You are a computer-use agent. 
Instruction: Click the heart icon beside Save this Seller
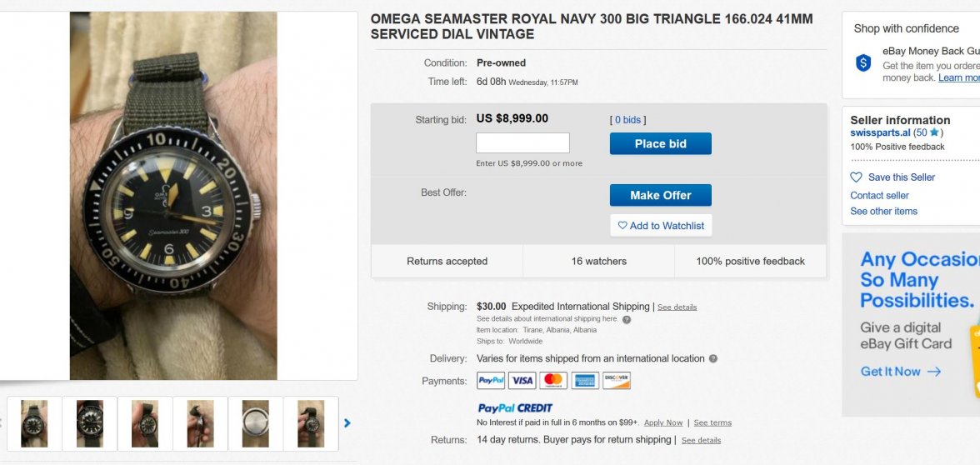click(x=856, y=177)
